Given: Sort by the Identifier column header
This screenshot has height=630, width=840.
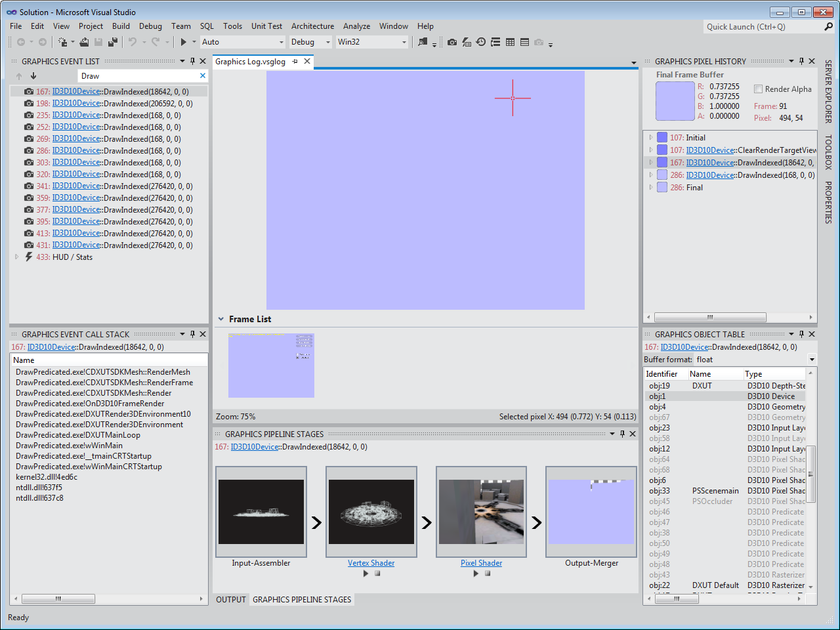Looking at the screenshot, I should (665, 374).
